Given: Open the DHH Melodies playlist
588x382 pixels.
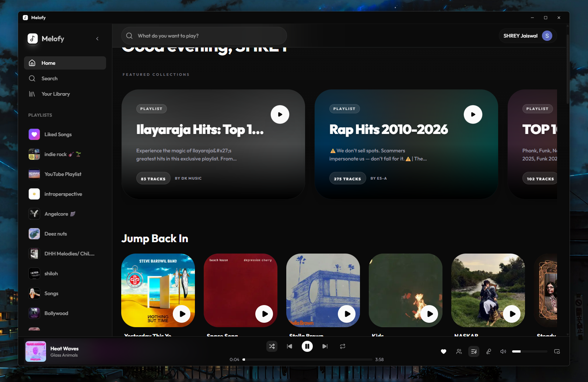Looking at the screenshot, I should 65,254.
